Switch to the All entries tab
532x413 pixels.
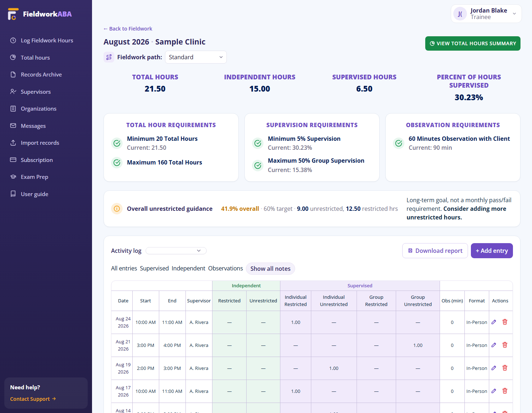124,268
